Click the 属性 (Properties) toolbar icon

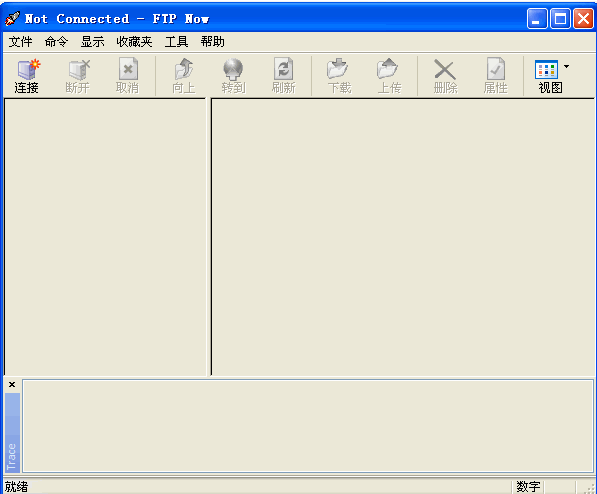pyautogui.click(x=496, y=69)
